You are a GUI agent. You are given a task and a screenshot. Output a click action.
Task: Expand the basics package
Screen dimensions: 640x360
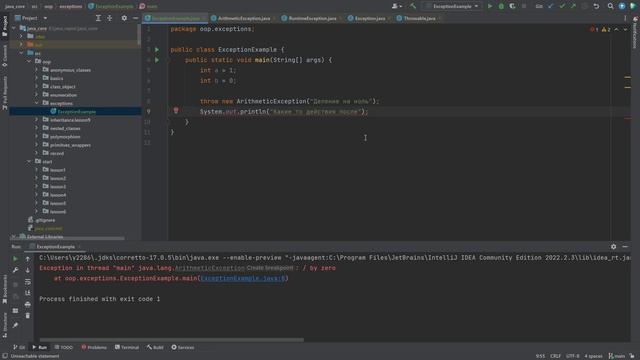pos(36,78)
